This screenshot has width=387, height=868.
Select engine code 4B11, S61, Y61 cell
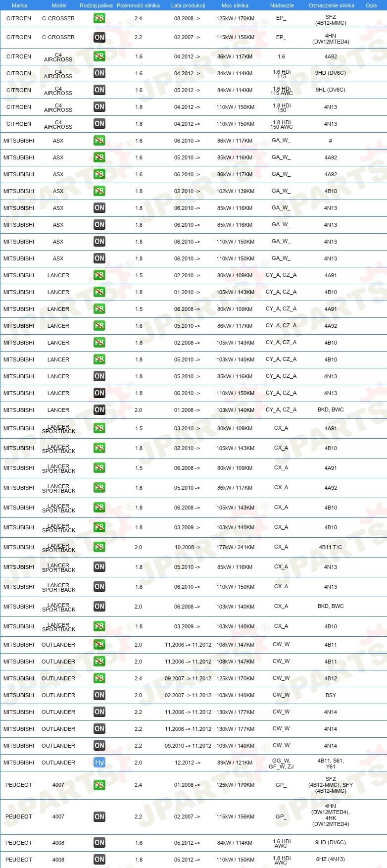[x=331, y=763]
